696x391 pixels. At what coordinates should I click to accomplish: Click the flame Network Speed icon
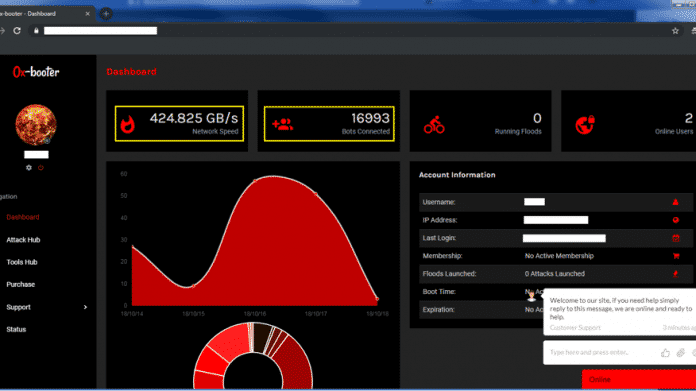click(x=127, y=124)
